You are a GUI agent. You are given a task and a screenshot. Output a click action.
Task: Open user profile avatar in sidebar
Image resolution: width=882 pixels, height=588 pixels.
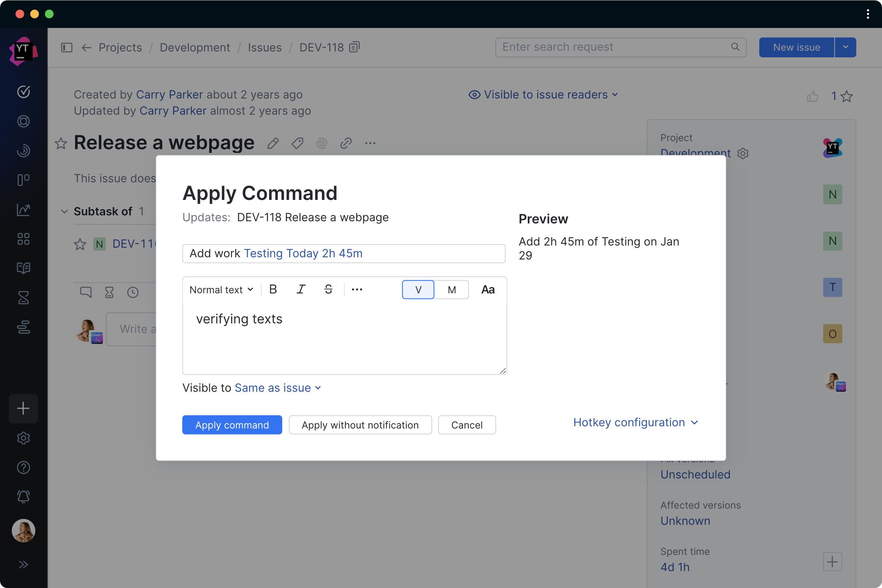[23, 531]
